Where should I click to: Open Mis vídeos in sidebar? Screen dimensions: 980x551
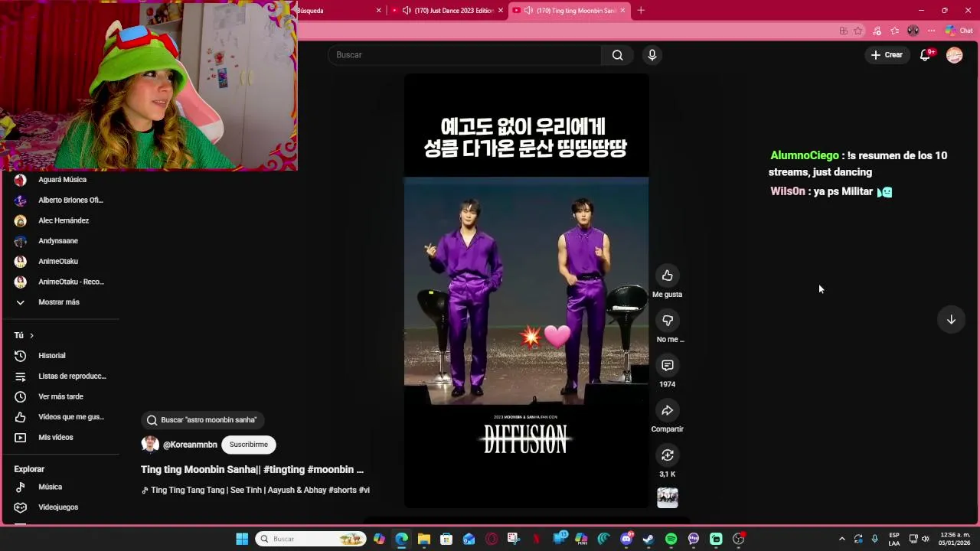pyautogui.click(x=56, y=438)
